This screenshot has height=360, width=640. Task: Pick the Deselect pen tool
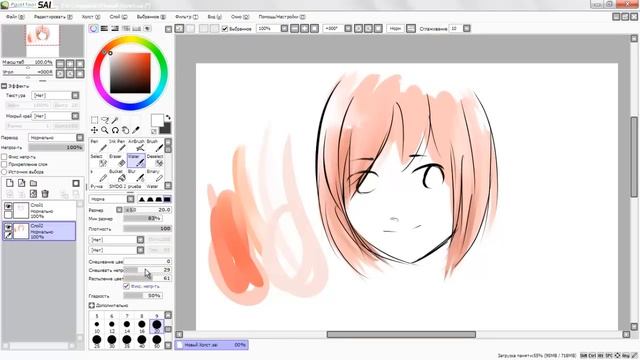pos(155,161)
